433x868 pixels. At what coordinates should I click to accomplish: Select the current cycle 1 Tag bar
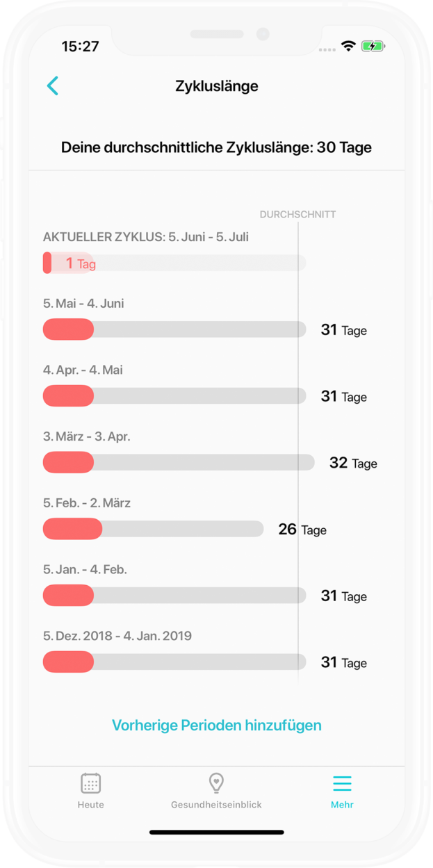click(x=174, y=263)
